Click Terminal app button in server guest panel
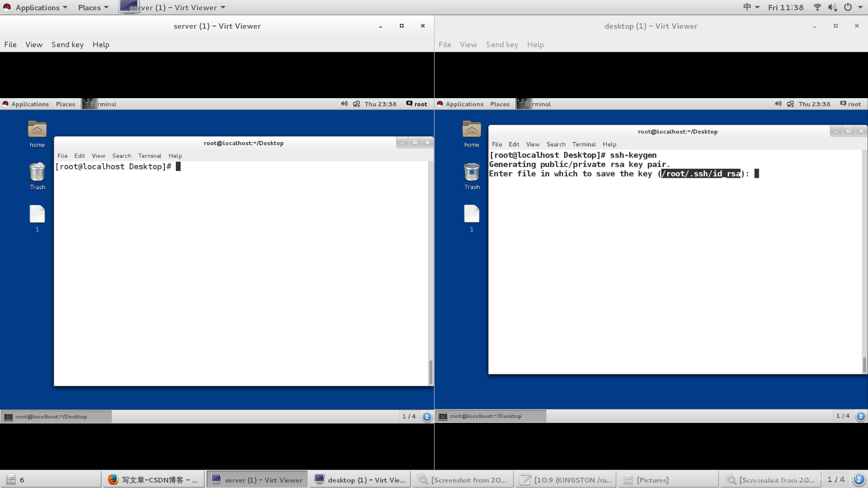 point(100,104)
